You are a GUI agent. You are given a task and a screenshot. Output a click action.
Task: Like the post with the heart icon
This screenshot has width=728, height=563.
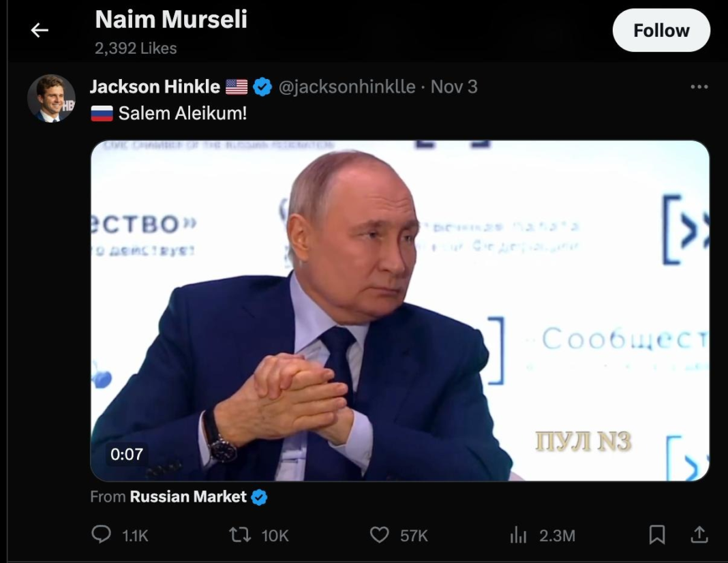(379, 535)
